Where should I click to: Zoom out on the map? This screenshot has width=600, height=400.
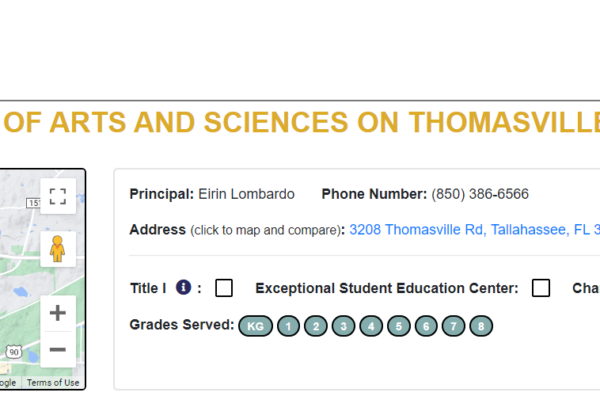click(58, 349)
